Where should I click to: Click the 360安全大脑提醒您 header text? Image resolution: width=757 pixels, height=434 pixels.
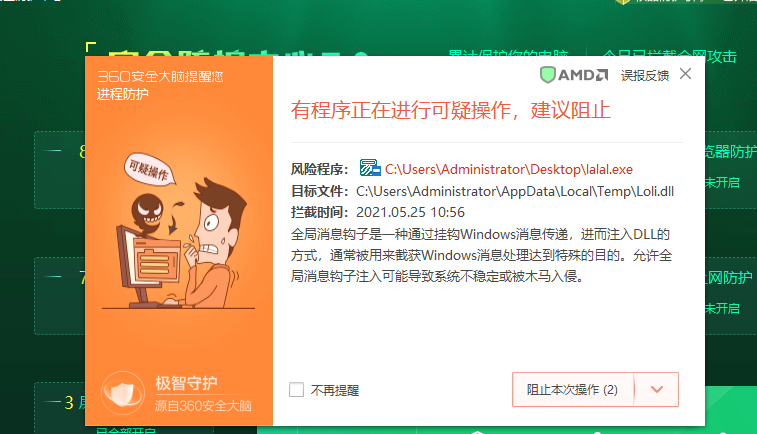[160, 76]
